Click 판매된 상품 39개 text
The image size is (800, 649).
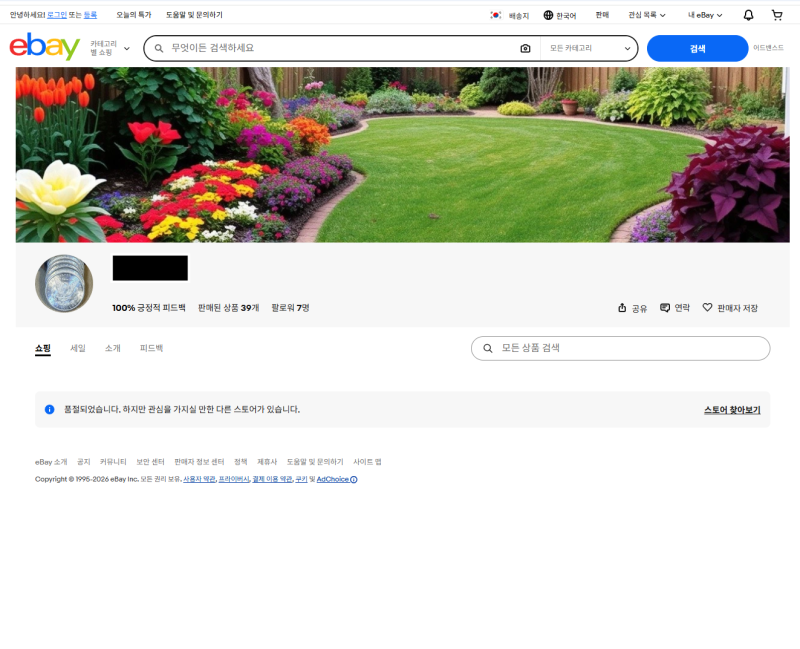(x=229, y=308)
